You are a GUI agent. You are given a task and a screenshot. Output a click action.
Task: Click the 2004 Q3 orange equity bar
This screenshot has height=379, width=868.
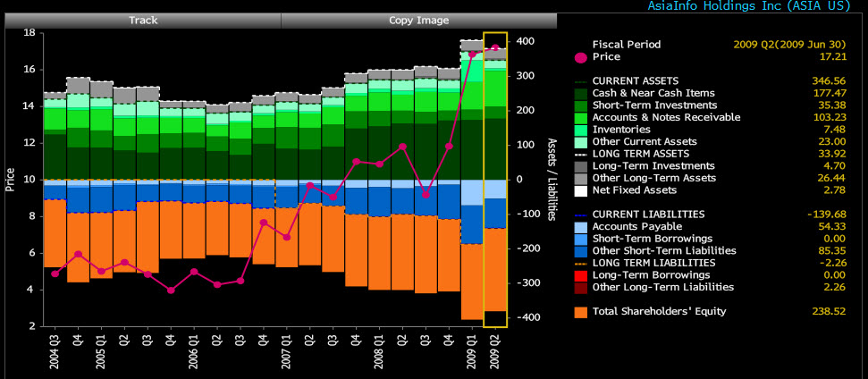tap(55, 233)
